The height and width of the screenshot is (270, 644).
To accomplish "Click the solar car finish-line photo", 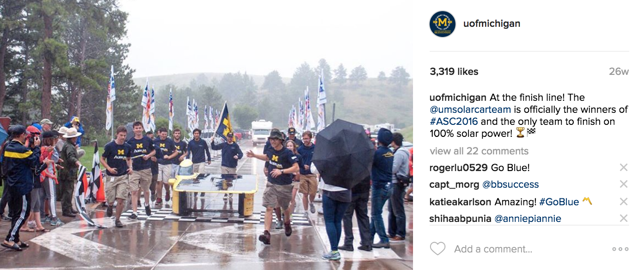I will pyautogui.click(x=207, y=135).
